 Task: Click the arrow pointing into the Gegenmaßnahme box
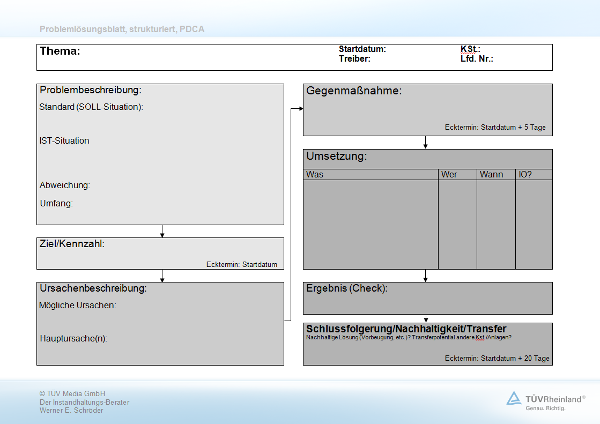click(x=296, y=108)
